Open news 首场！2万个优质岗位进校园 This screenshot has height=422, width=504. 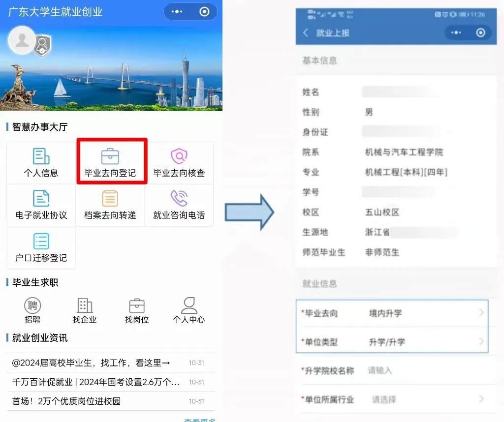tap(66, 401)
